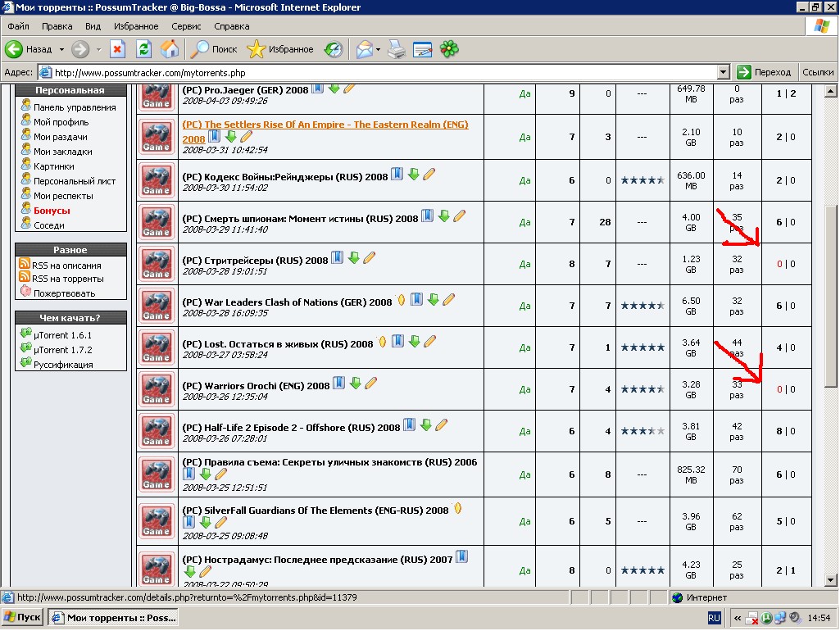Click the page scrollbar down arrow
Screen dimensions: 840x631
click(x=830, y=579)
